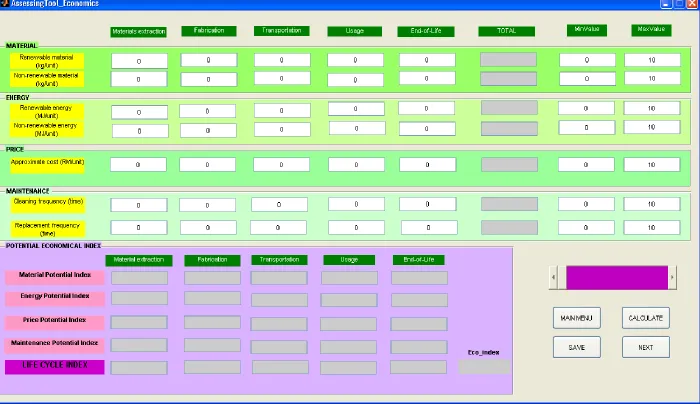This screenshot has width=700, height=404.
Task: Click the purple slider left arrow
Action: click(554, 277)
